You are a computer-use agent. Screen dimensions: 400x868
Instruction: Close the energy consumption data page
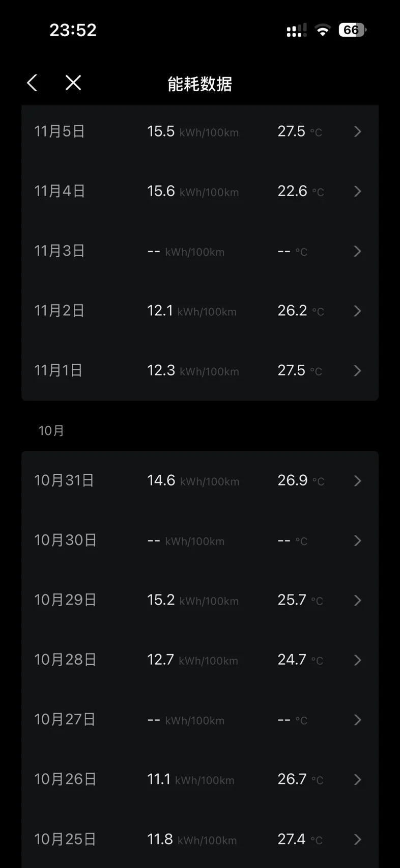73,83
